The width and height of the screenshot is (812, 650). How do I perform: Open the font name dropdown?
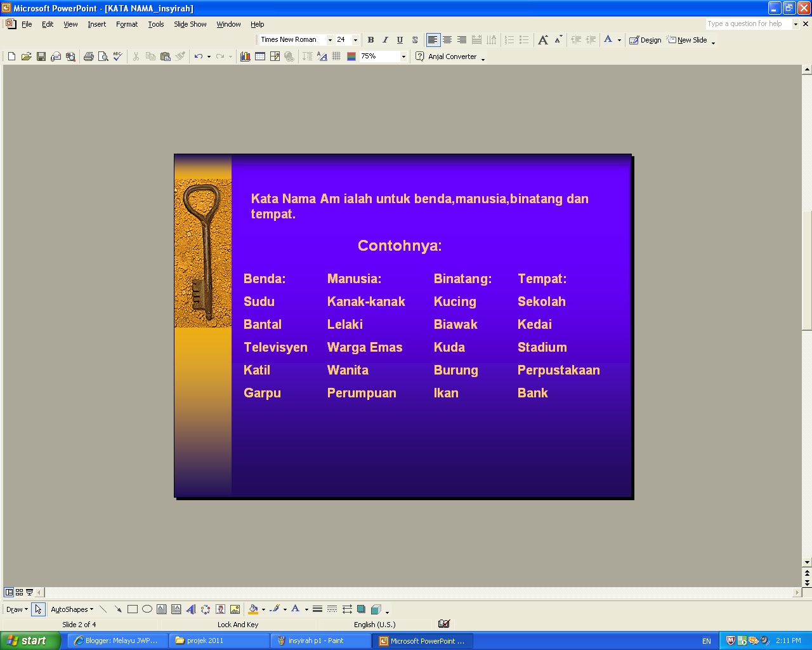pos(330,40)
